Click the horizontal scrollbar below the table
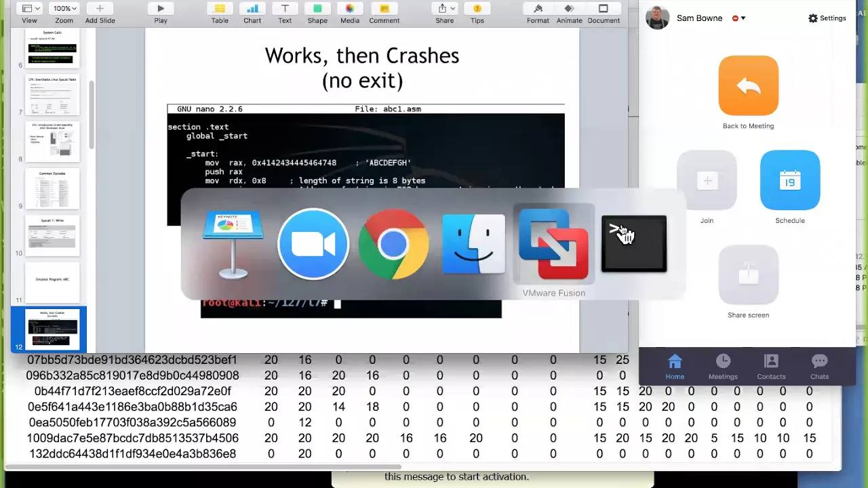 pyautogui.click(x=203, y=466)
